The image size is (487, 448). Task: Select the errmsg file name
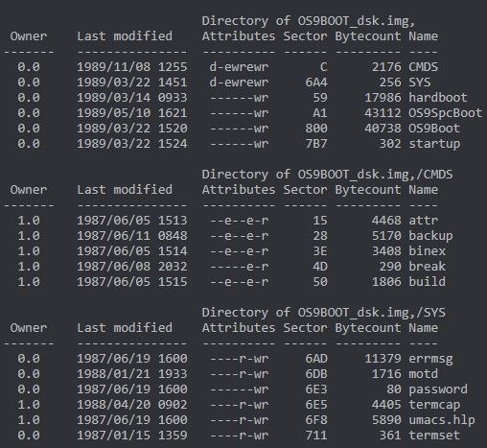[430, 359]
